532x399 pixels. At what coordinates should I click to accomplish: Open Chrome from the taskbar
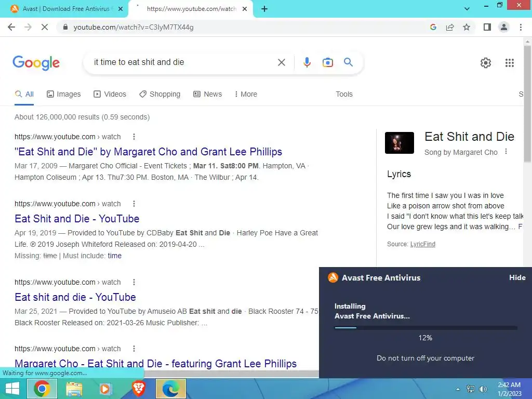point(42,389)
